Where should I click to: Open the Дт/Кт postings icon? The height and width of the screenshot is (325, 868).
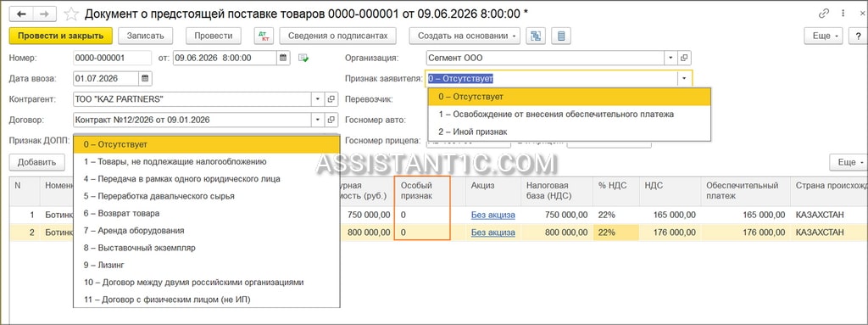click(264, 36)
